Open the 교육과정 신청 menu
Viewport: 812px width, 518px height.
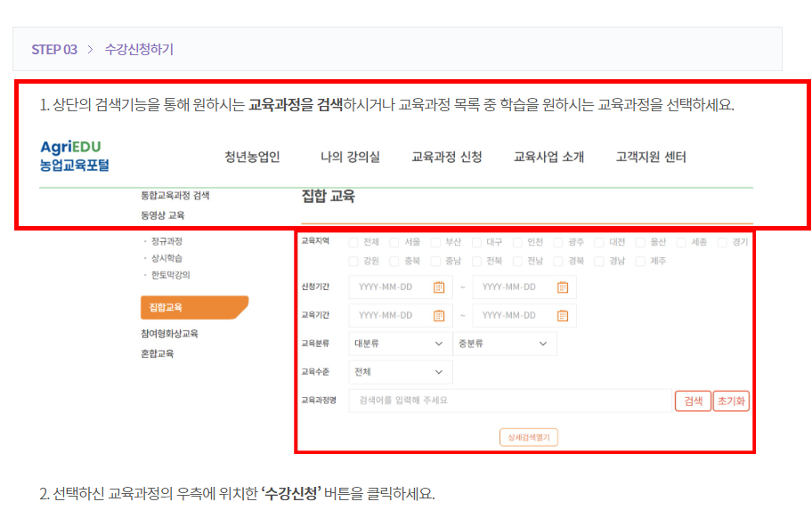tap(449, 154)
